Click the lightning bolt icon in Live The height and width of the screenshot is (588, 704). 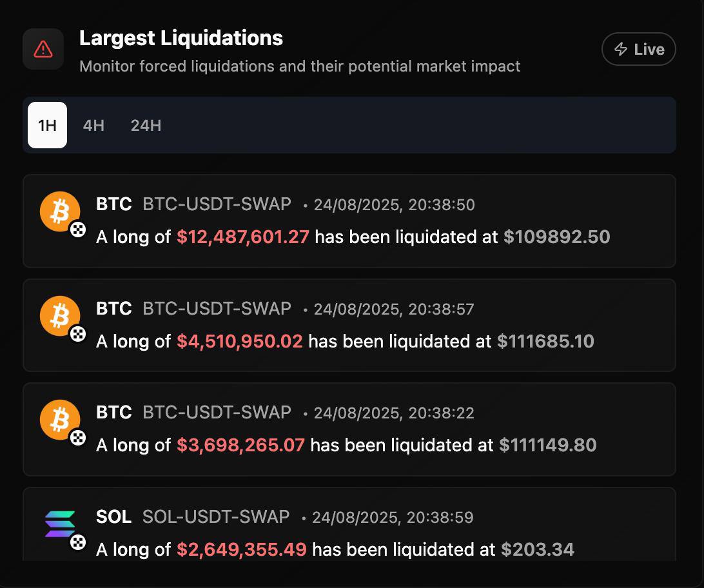click(620, 49)
